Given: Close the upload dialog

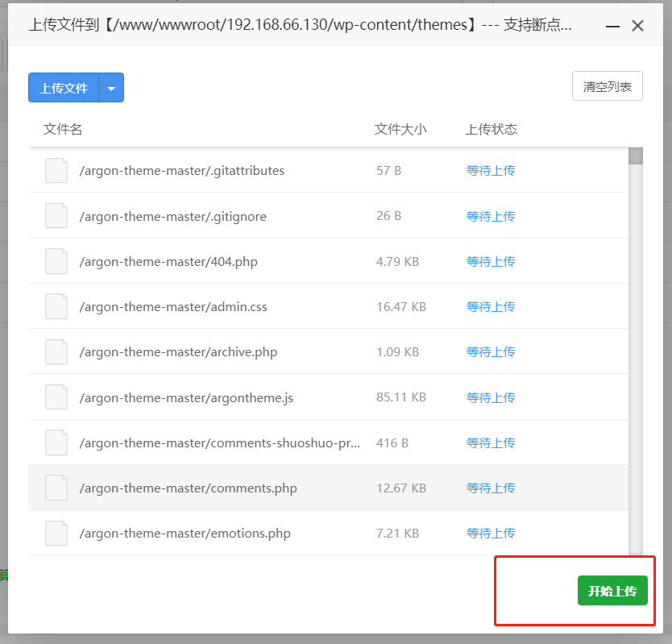Looking at the screenshot, I should tap(637, 26).
